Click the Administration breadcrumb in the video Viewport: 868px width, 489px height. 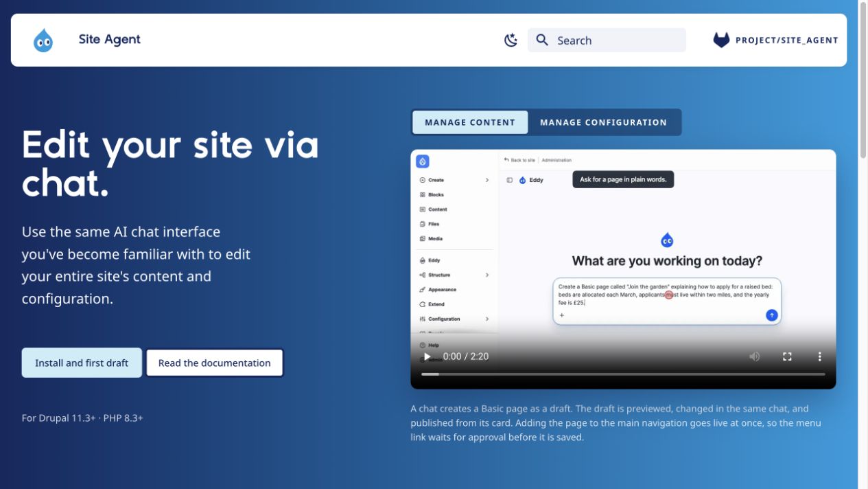pyautogui.click(x=556, y=160)
